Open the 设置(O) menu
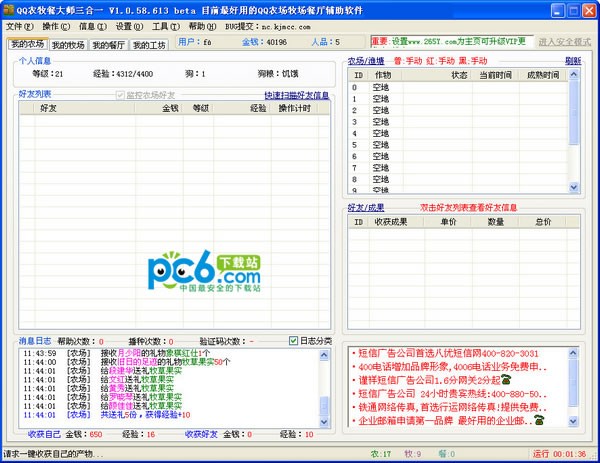Image resolution: width=600 pixels, height=463 pixels. (129, 26)
